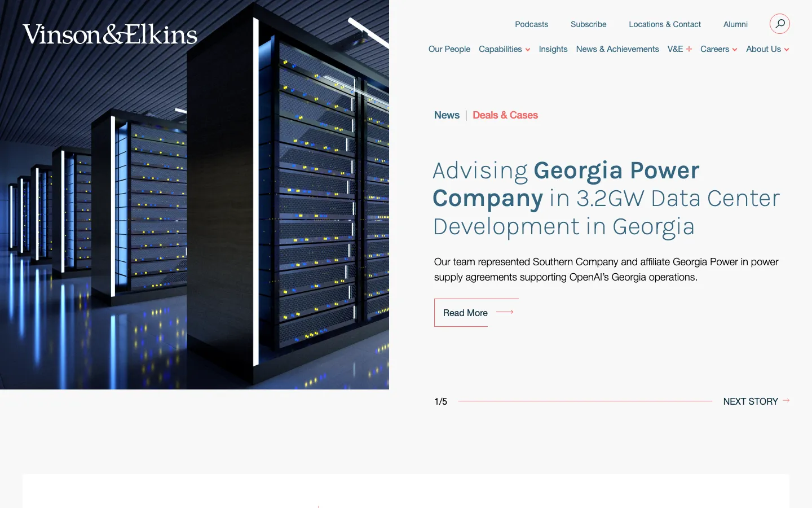Click the story progress line

coord(585,401)
